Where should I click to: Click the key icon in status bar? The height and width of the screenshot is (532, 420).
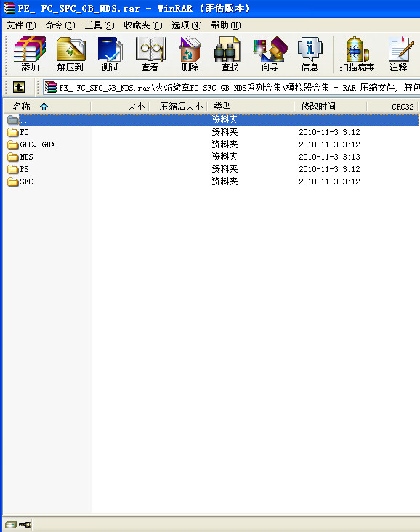25,525
